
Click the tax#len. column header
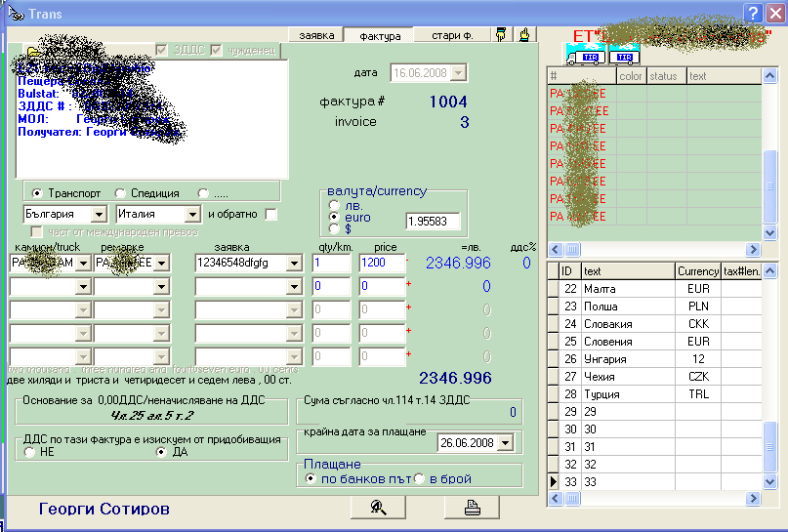742,271
